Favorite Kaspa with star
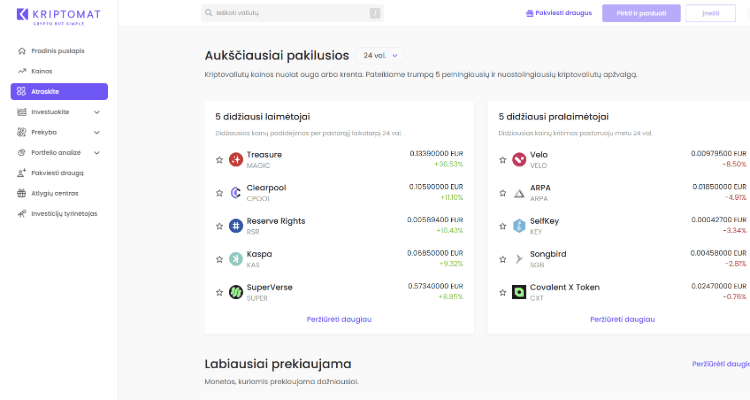750x400 pixels. click(219, 259)
